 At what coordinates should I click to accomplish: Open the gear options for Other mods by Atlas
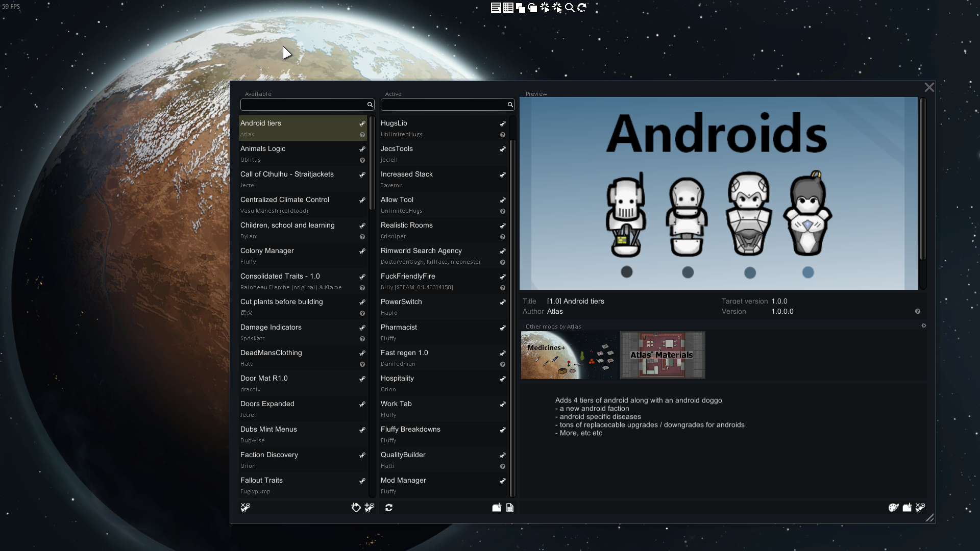pyautogui.click(x=924, y=325)
